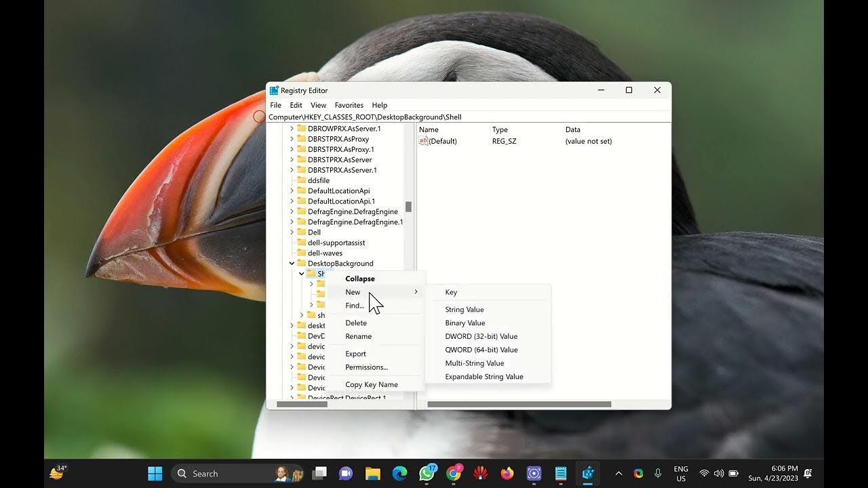Expand the DBRSTPRX.AsProxy key
The width and height of the screenshot is (868, 488).
292,139
